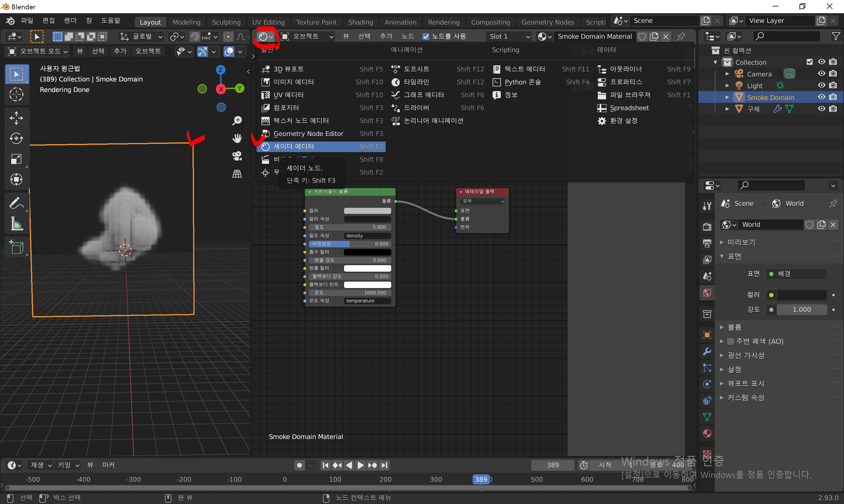
Task: Click the Anisotropy slider on Principled Volume
Action: click(350, 244)
